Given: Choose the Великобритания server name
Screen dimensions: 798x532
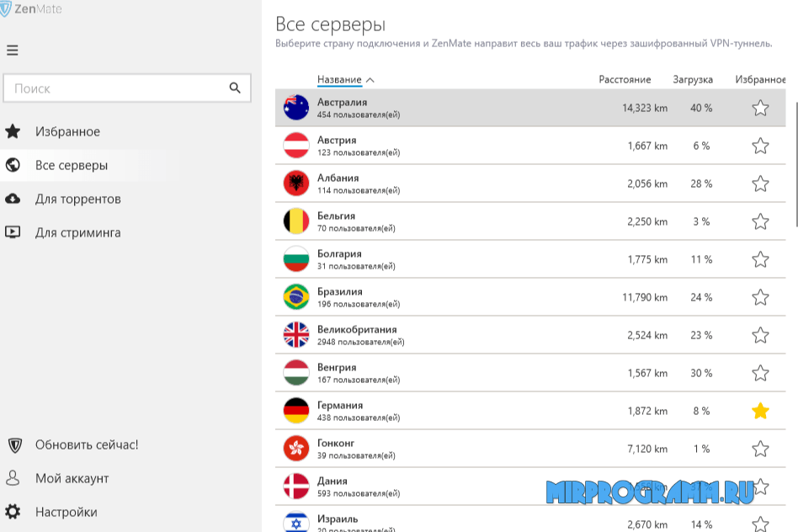Looking at the screenshot, I should (357, 329).
